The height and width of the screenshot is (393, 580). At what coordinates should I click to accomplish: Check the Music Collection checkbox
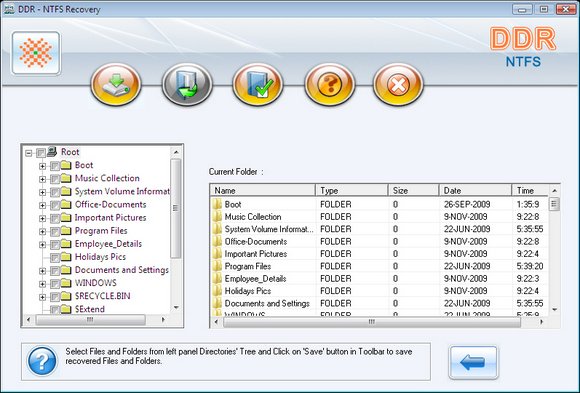coord(55,179)
